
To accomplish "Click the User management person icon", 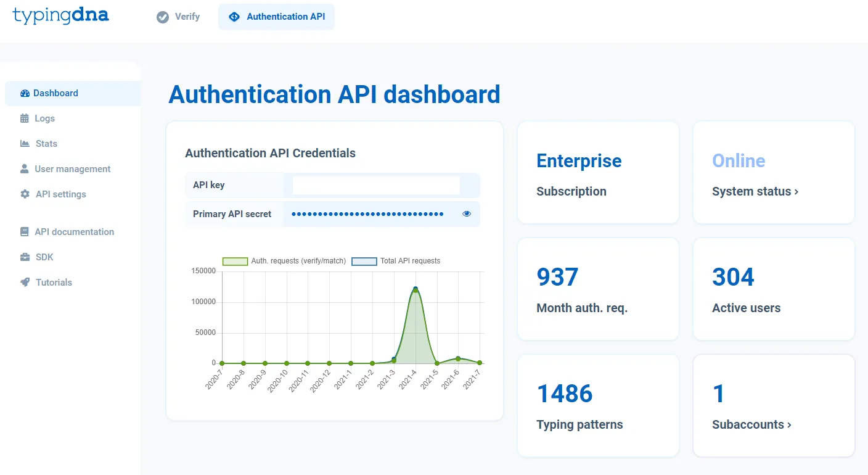I will point(25,169).
